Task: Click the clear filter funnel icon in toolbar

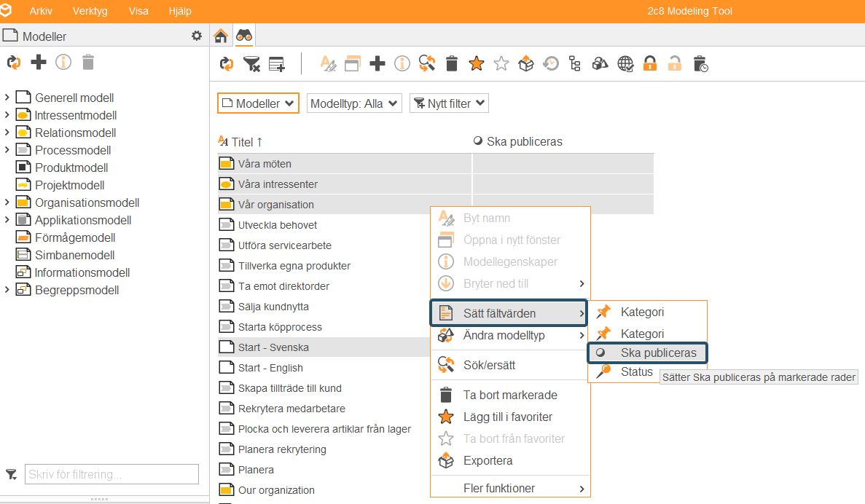Action: [251, 64]
